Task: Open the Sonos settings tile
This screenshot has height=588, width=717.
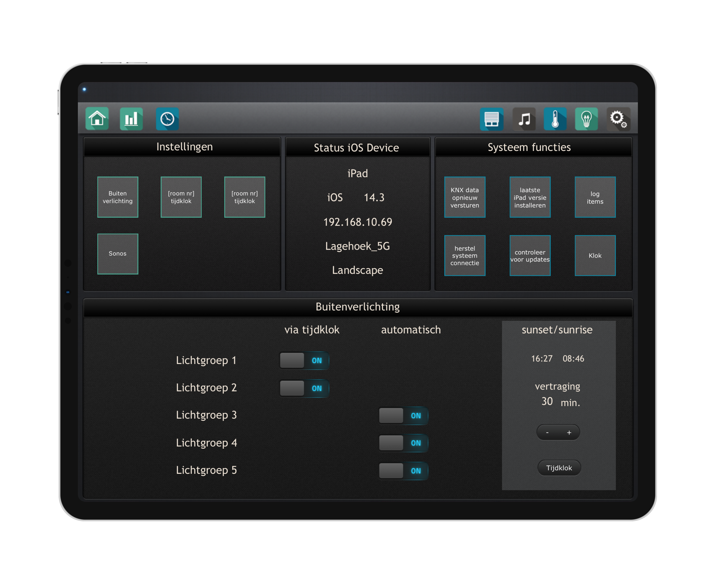Action: (x=118, y=254)
